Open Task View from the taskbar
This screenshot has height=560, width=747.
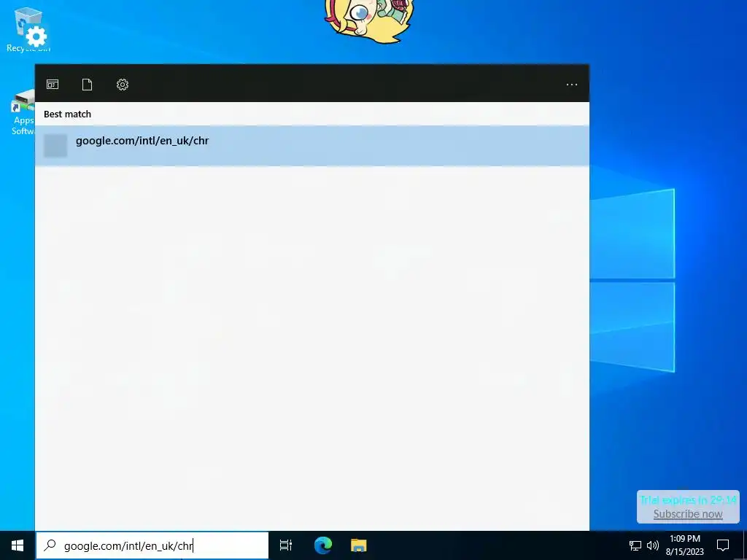pyautogui.click(x=286, y=545)
